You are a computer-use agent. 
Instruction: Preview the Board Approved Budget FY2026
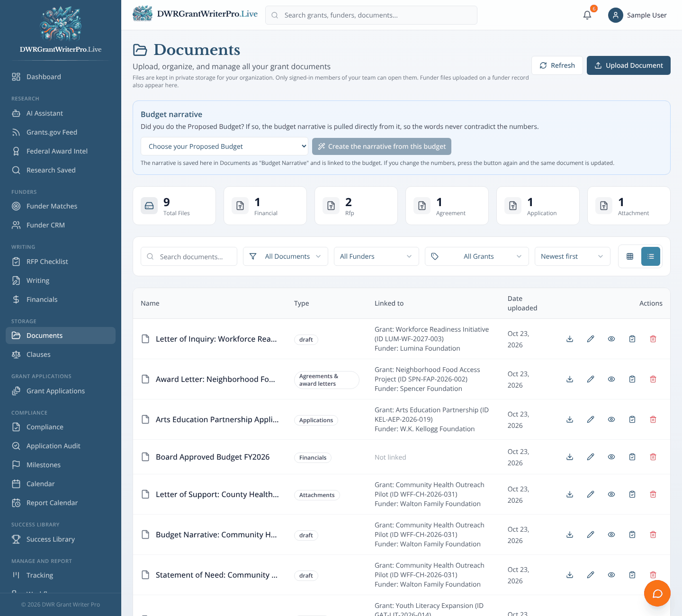[x=611, y=457]
